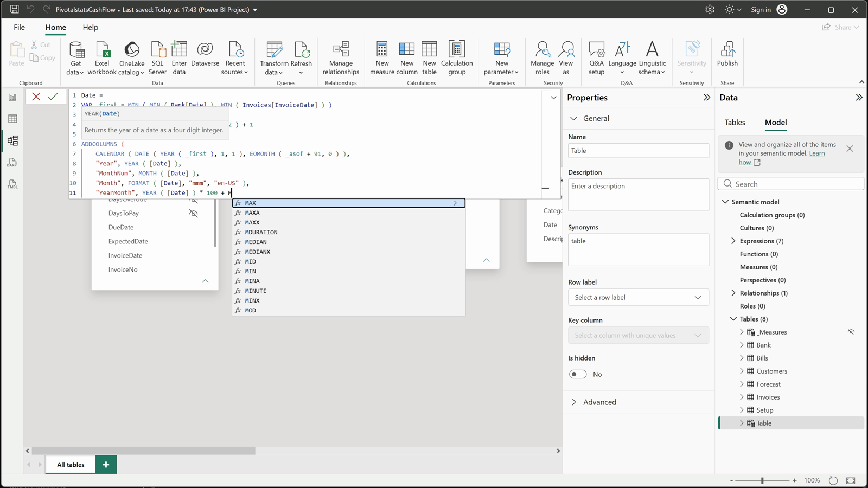
Task: Connect to SQL Server
Action: point(157,58)
